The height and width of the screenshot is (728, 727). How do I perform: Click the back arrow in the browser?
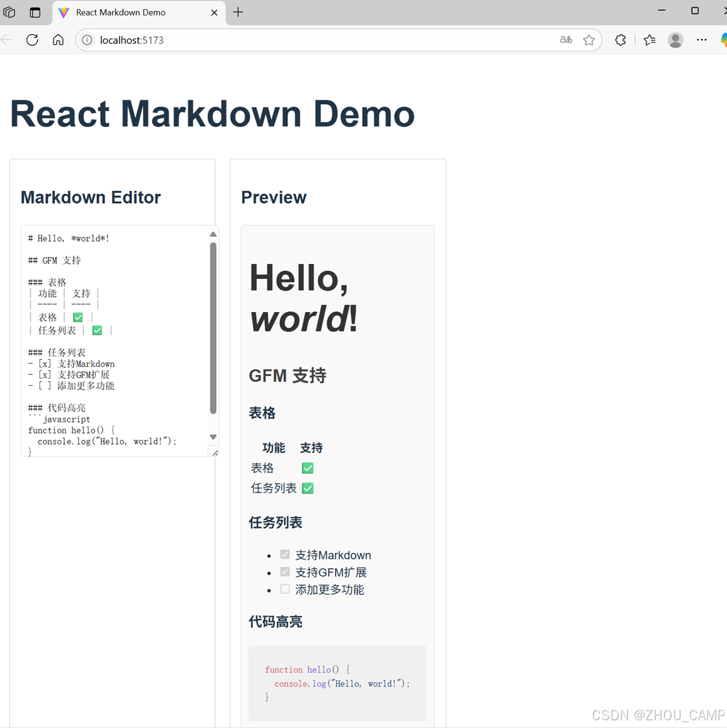(x=6, y=40)
